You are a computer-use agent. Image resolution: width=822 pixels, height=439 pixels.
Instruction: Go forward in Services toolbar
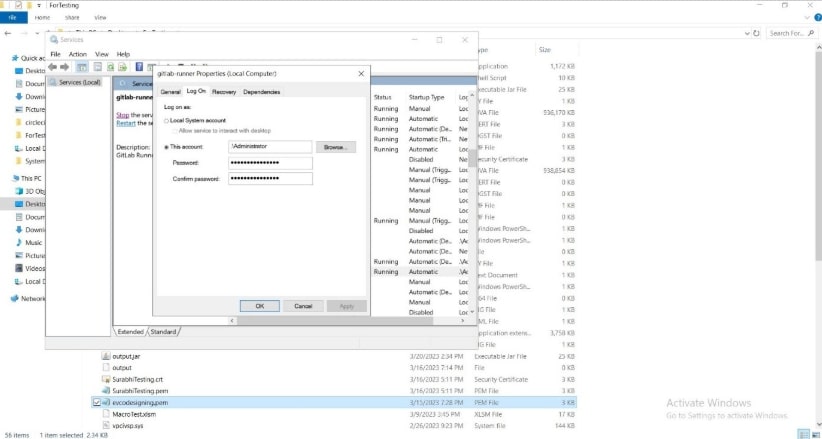coord(64,67)
